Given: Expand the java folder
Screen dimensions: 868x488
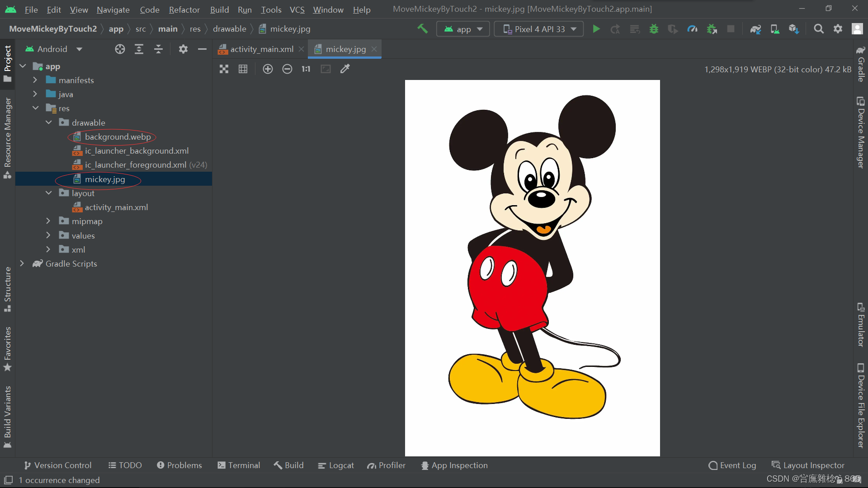Looking at the screenshot, I should click(x=35, y=94).
